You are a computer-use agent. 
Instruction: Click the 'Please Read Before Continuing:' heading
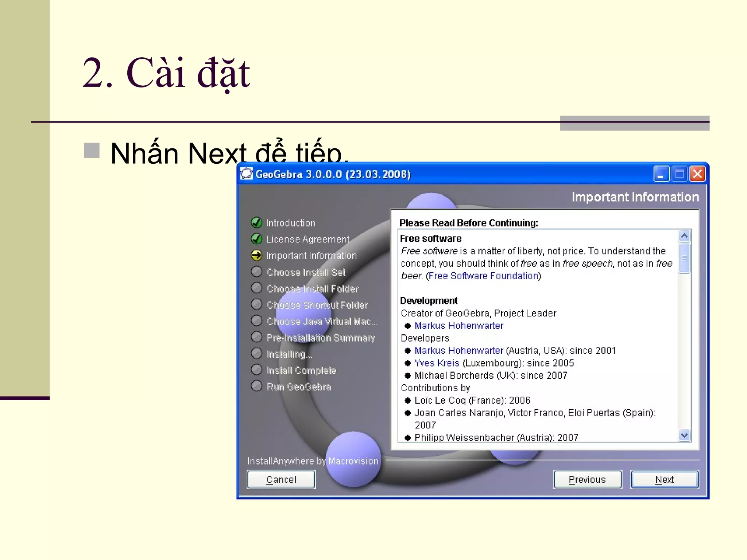469,223
